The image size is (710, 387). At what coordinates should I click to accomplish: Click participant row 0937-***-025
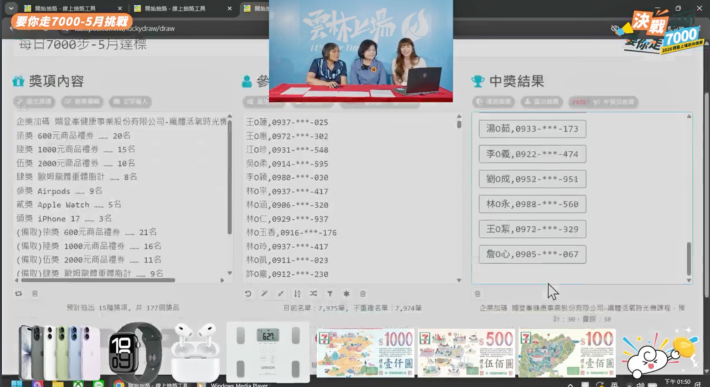[x=287, y=122]
